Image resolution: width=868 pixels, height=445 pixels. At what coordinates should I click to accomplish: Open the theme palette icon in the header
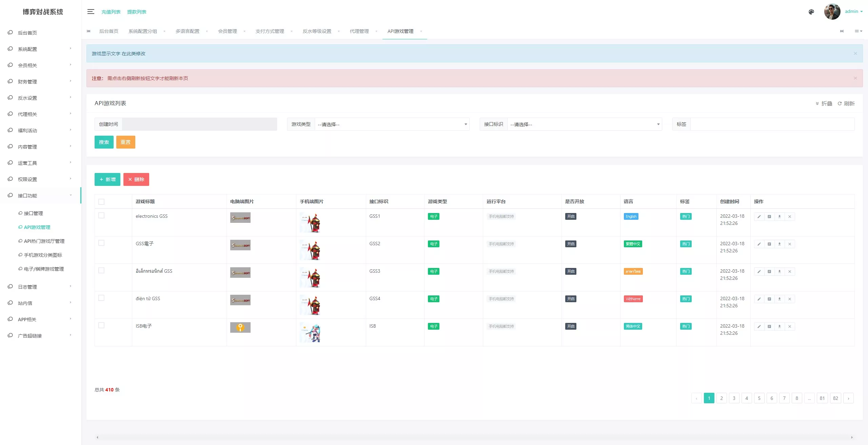(x=811, y=12)
